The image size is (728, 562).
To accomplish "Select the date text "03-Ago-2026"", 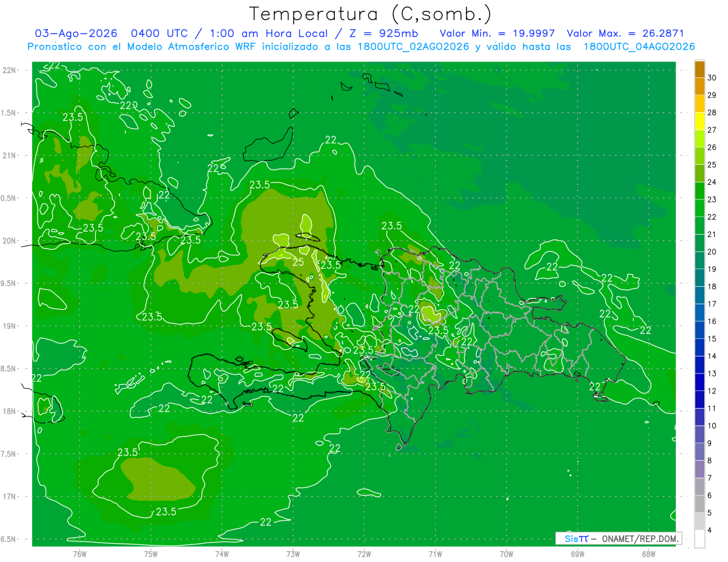I will [x=76, y=33].
